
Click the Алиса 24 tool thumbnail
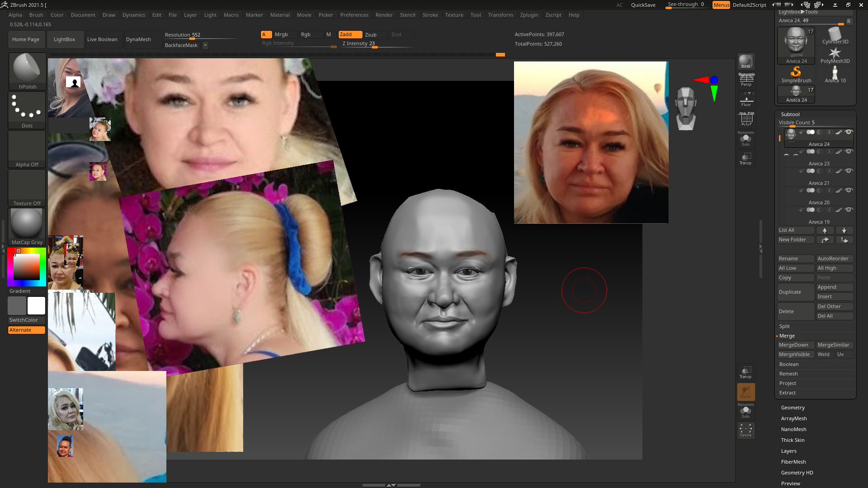796,45
